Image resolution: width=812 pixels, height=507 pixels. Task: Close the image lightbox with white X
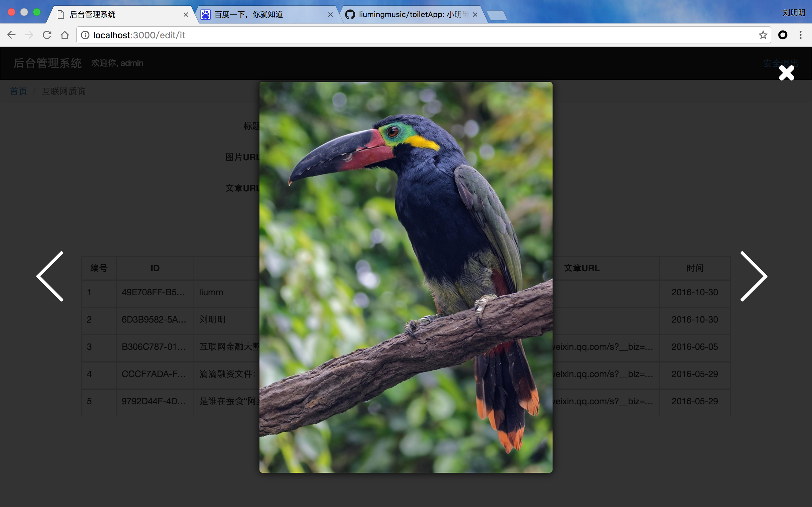click(786, 73)
